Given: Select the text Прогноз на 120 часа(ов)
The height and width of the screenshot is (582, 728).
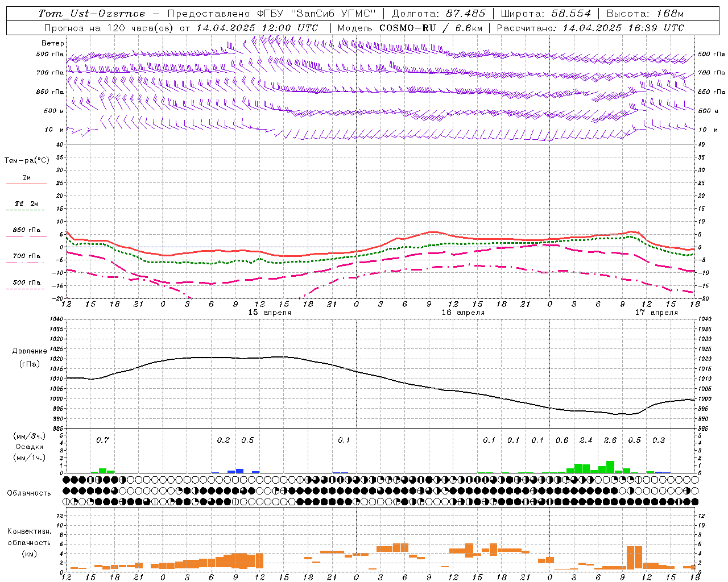Looking at the screenshot, I should pos(109,28).
